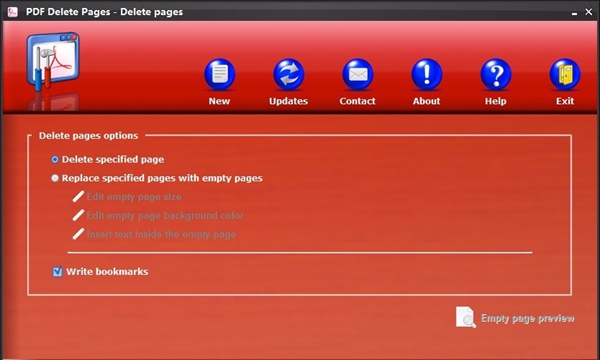Screen dimensions: 600x360
Task: Click the Empty page preview document icon
Action: pos(466,317)
